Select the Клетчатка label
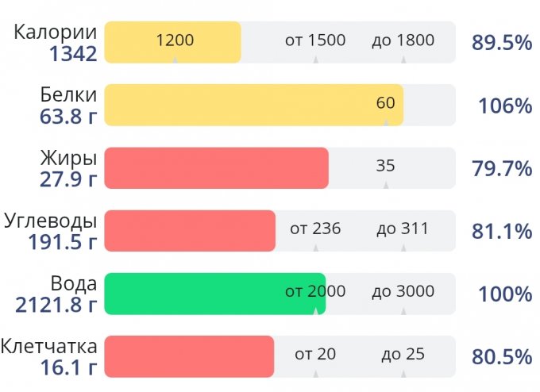Image resolution: width=540 pixels, height=392 pixels. 49,346
